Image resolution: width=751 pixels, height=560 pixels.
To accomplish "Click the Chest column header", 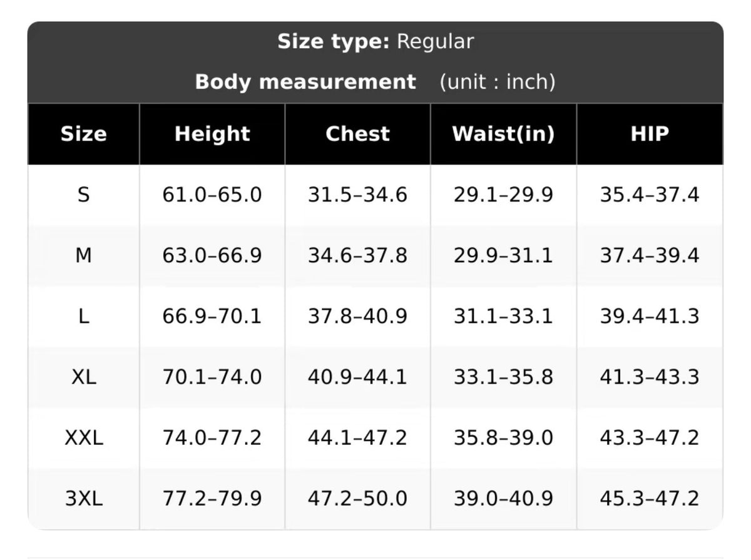I will point(357,134).
